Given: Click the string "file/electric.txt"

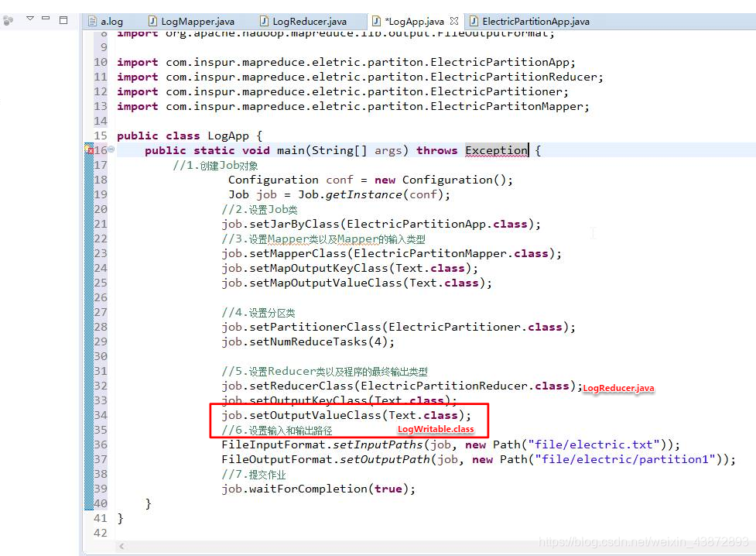Looking at the screenshot, I should [594, 445].
